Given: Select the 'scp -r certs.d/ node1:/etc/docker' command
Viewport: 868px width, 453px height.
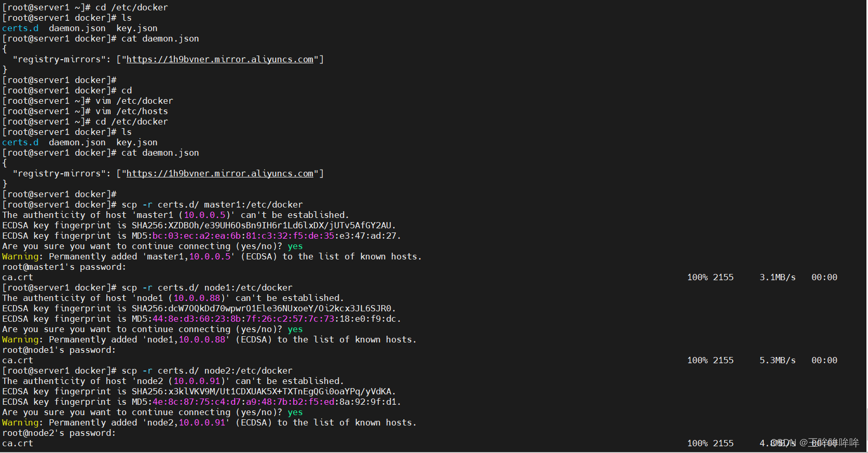Looking at the screenshot, I should coord(207,288).
